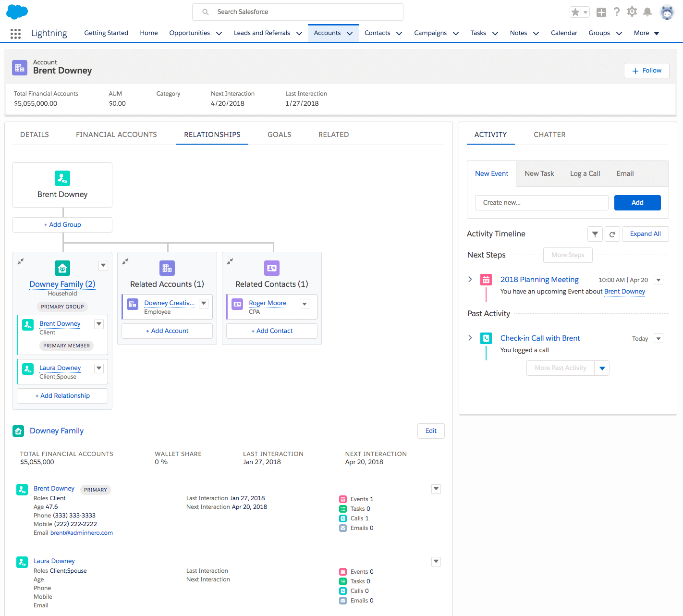This screenshot has width=683, height=616.
Task: Click the Salesforce cloud logo
Action: 17,12
